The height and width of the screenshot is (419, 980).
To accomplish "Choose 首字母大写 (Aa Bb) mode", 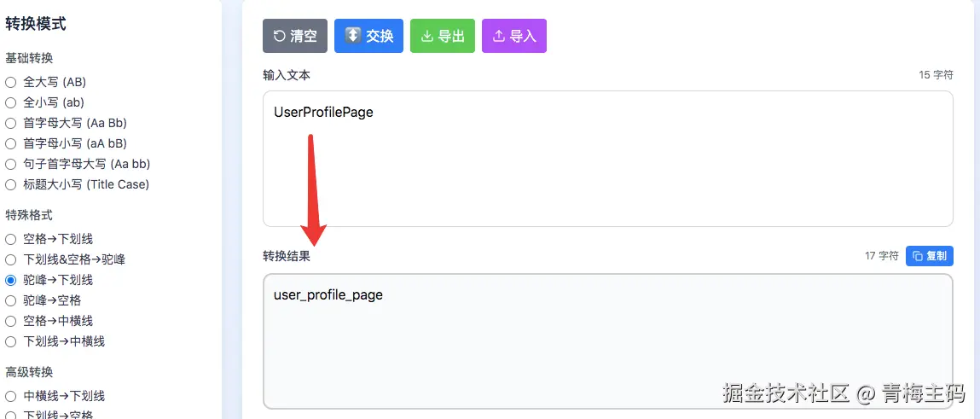I will point(10,123).
